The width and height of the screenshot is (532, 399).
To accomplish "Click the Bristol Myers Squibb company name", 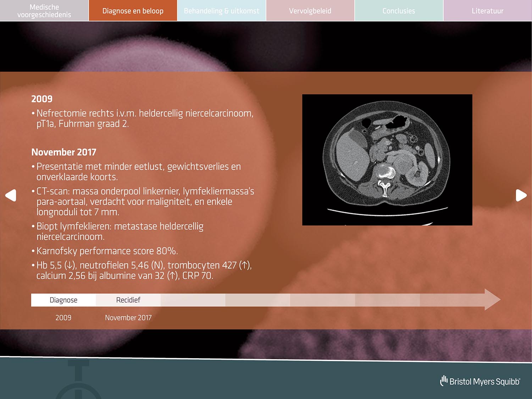I will pyautogui.click(x=484, y=382).
